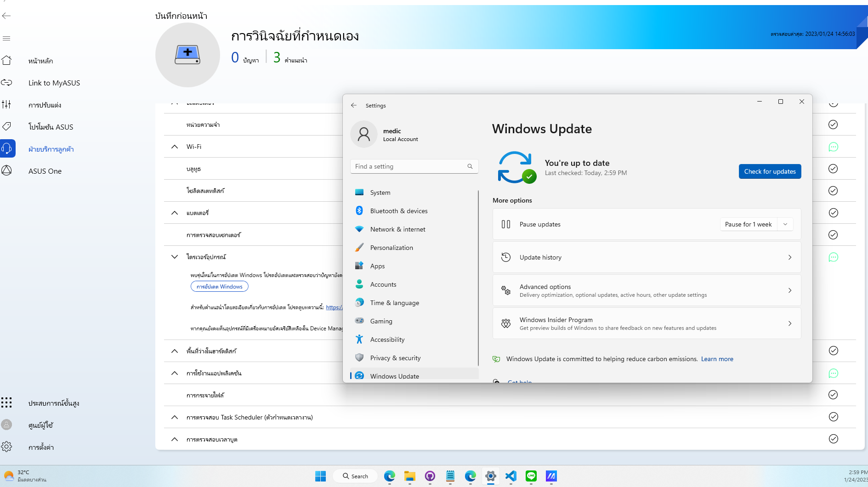This screenshot has width=868, height=487.
Task: Click boot time row check status icon
Action: pyautogui.click(x=833, y=439)
